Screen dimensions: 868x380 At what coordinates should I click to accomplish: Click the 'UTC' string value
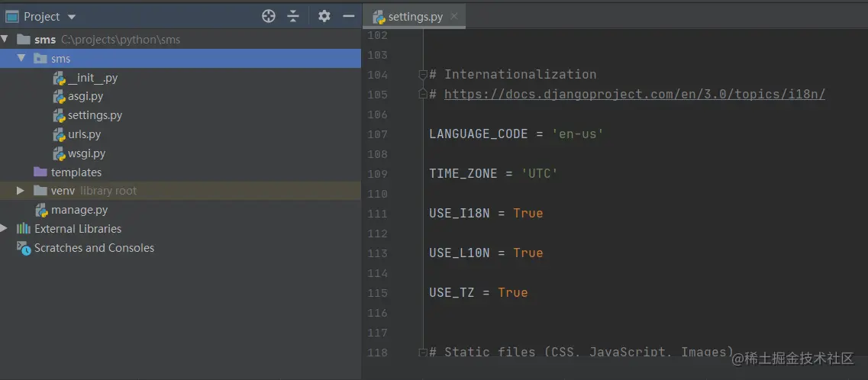539,174
